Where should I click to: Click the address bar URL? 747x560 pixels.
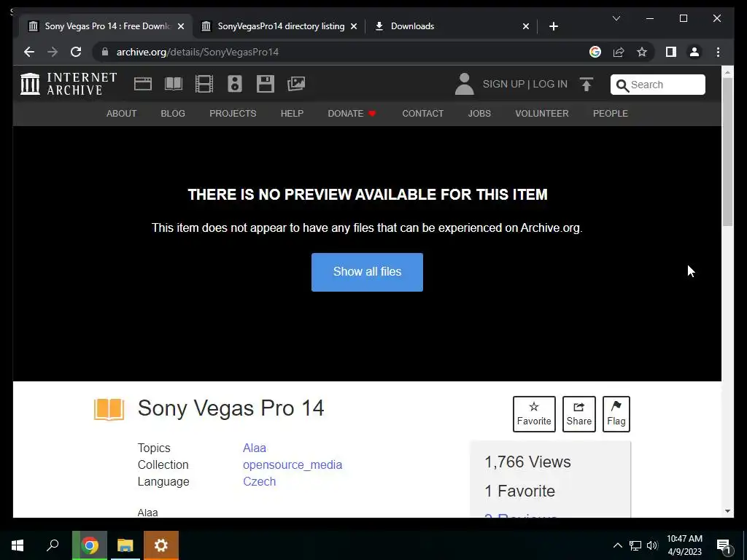click(x=198, y=52)
